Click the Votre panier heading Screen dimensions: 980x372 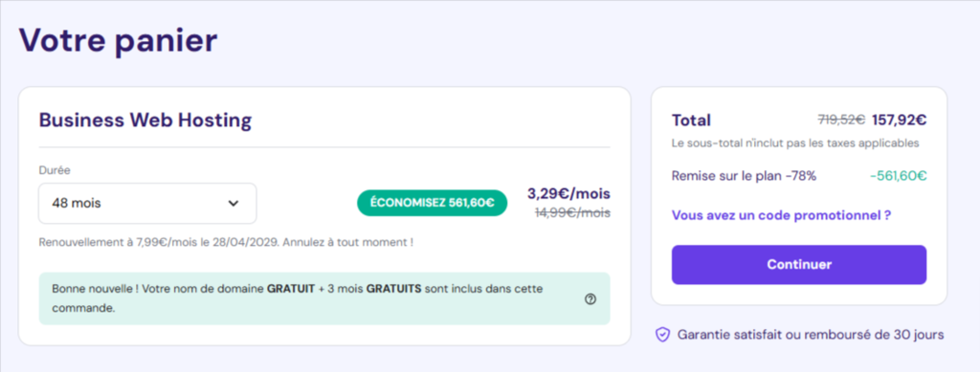(x=118, y=40)
